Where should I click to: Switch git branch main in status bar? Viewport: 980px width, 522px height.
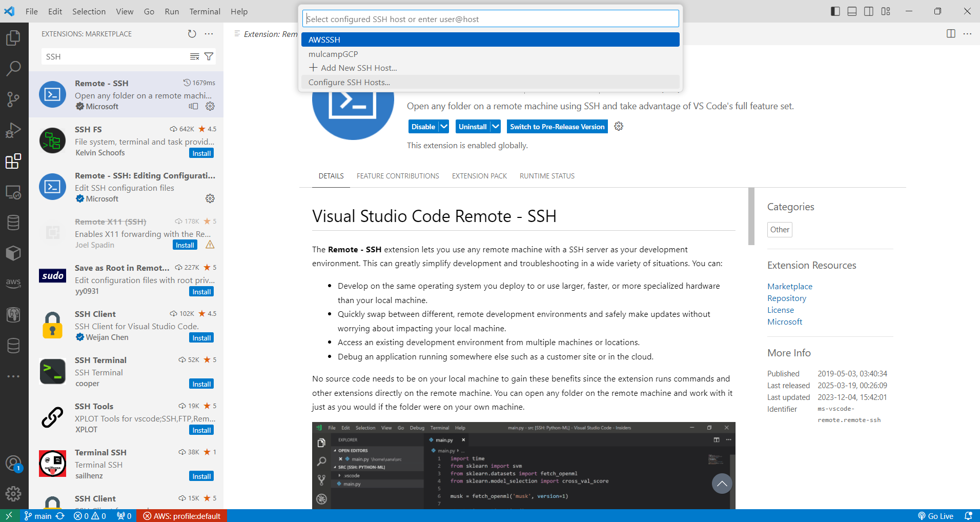point(38,516)
